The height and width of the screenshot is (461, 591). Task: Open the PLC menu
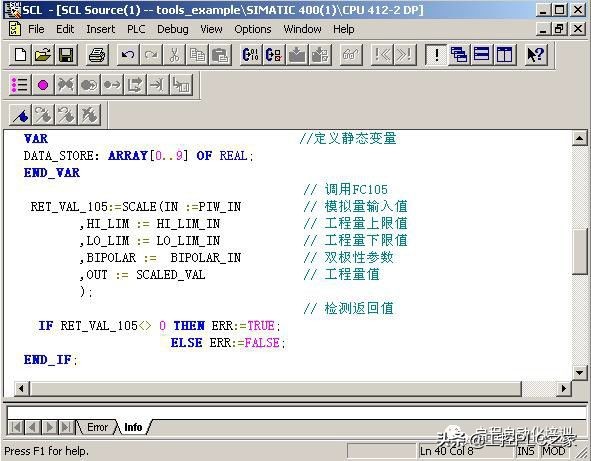coord(136,29)
